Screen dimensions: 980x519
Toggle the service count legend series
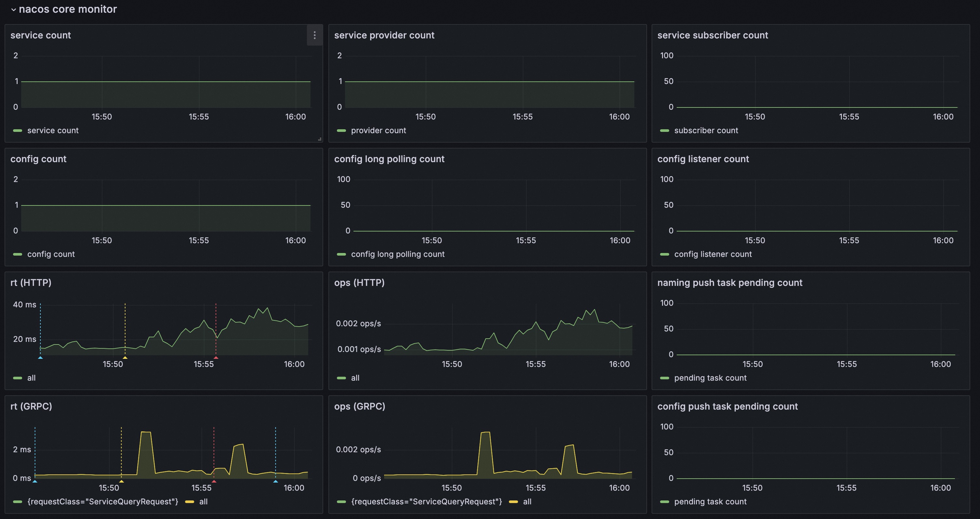coord(53,131)
